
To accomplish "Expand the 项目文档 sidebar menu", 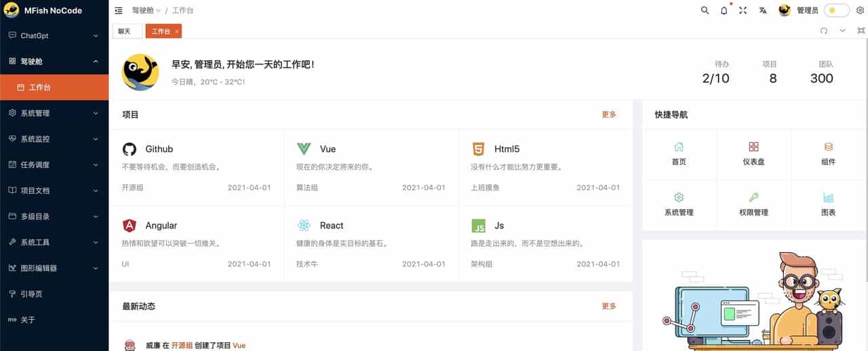I will [54, 190].
